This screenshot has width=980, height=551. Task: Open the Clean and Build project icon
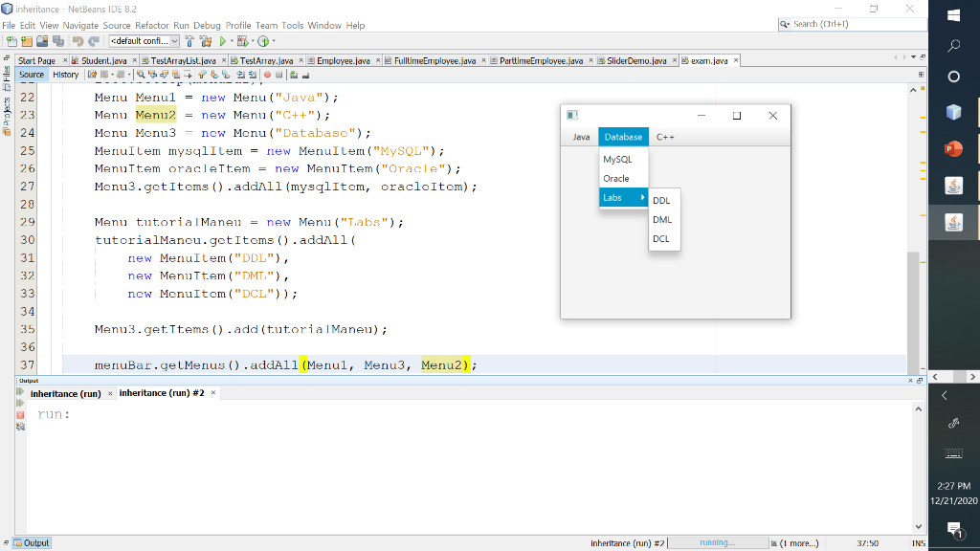click(x=208, y=41)
